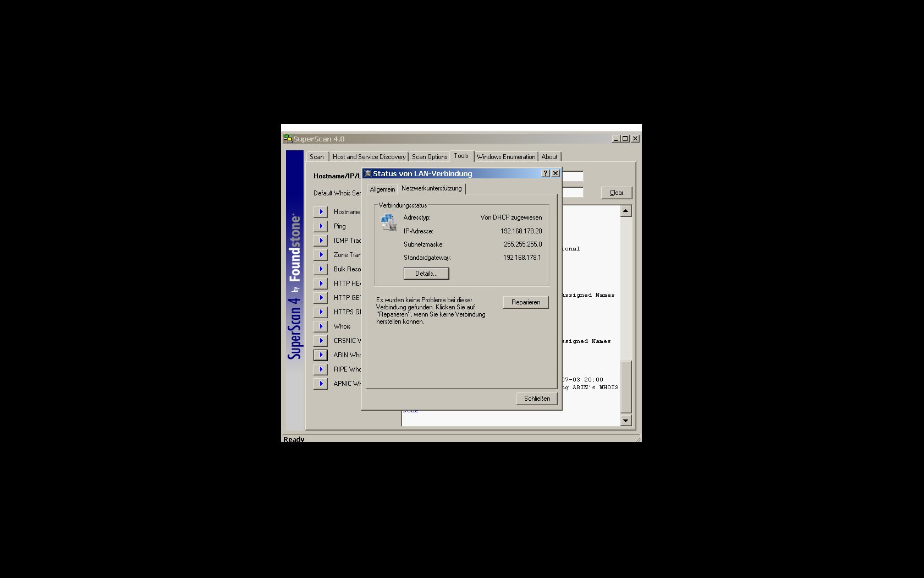Run the ARIN Whois arrow button

[321, 355]
